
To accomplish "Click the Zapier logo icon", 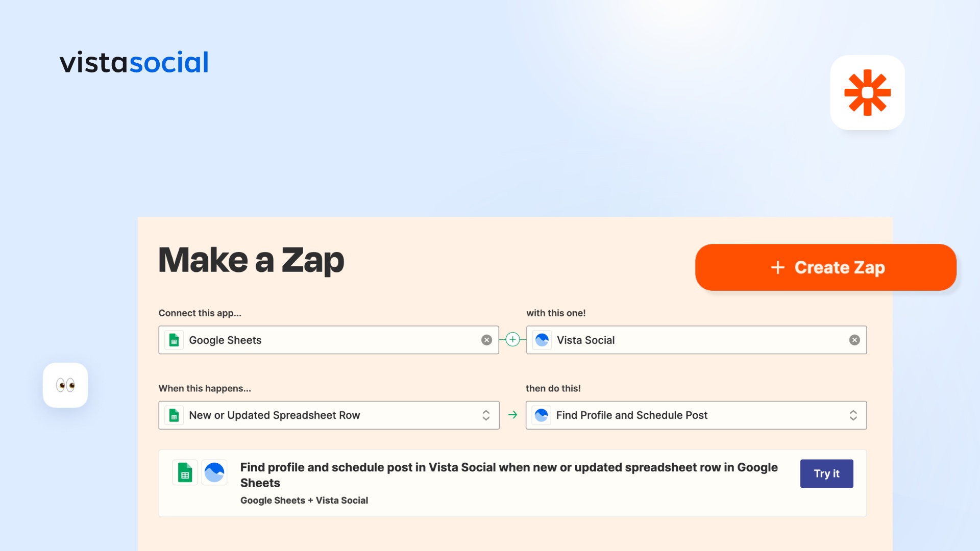I will [867, 92].
